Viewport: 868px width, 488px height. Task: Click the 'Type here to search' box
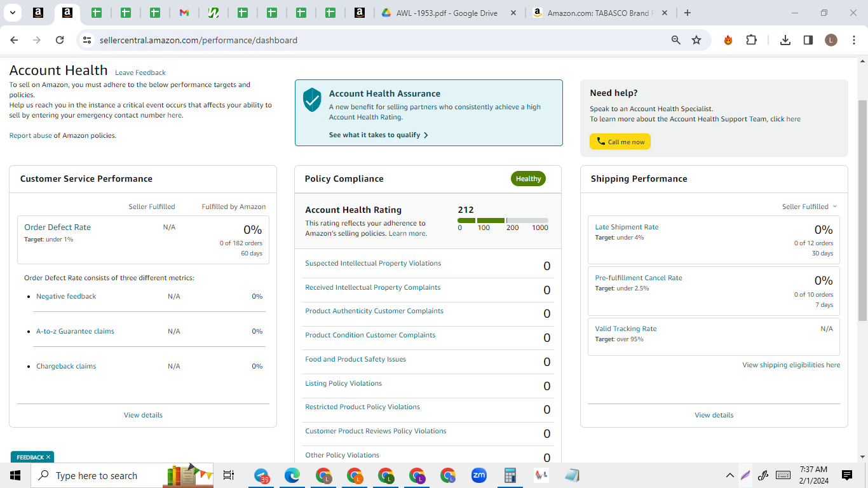click(122, 475)
